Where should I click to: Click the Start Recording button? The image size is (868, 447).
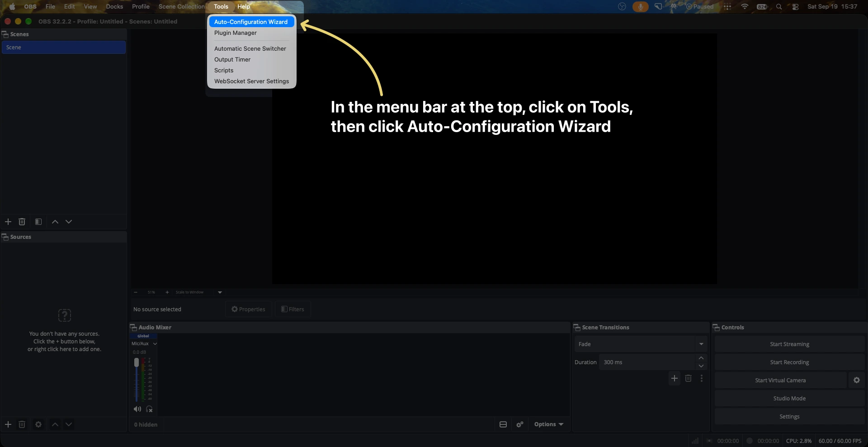pyautogui.click(x=789, y=362)
